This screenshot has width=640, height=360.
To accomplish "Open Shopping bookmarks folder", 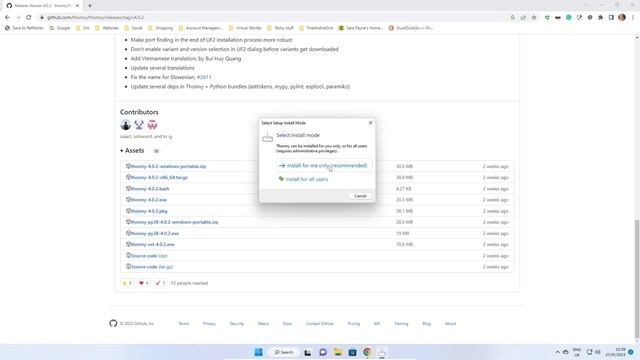I will pos(160,28).
